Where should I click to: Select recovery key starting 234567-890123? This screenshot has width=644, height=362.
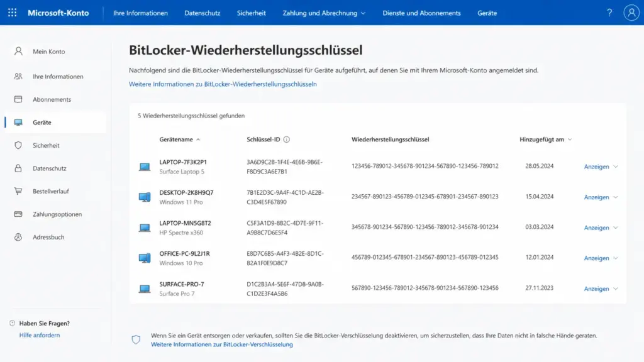point(425,197)
